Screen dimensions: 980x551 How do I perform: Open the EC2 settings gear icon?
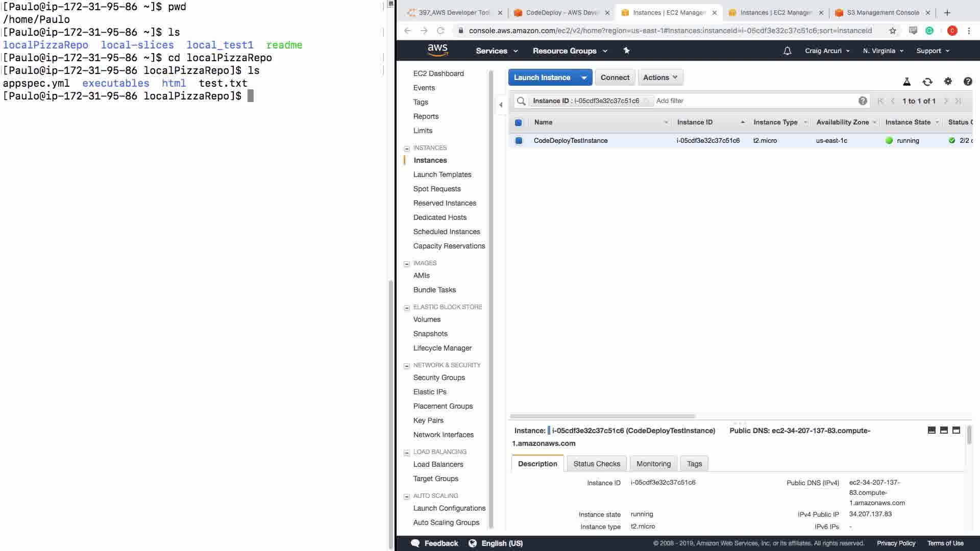948,82
